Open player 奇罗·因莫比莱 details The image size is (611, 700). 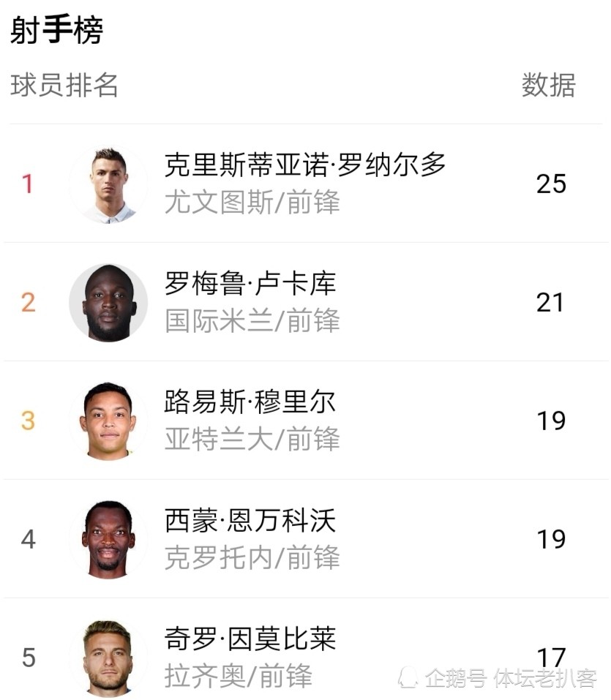pyautogui.click(x=250, y=639)
